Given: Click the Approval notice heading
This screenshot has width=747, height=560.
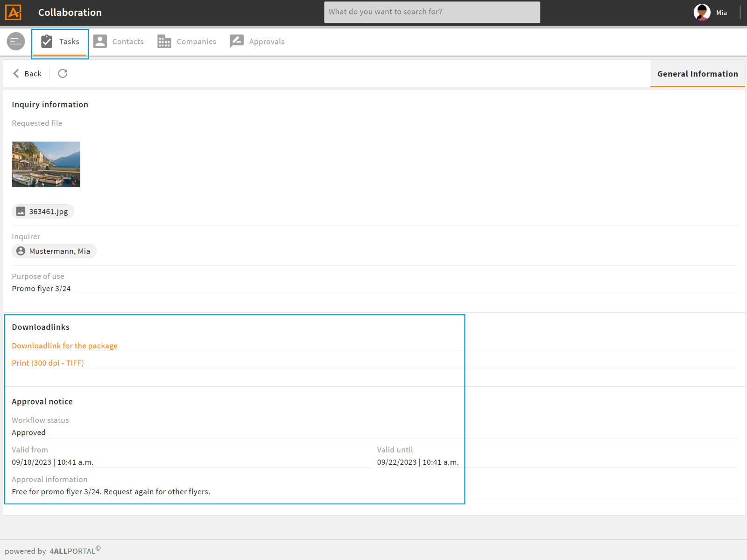Looking at the screenshot, I should (x=42, y=402).
